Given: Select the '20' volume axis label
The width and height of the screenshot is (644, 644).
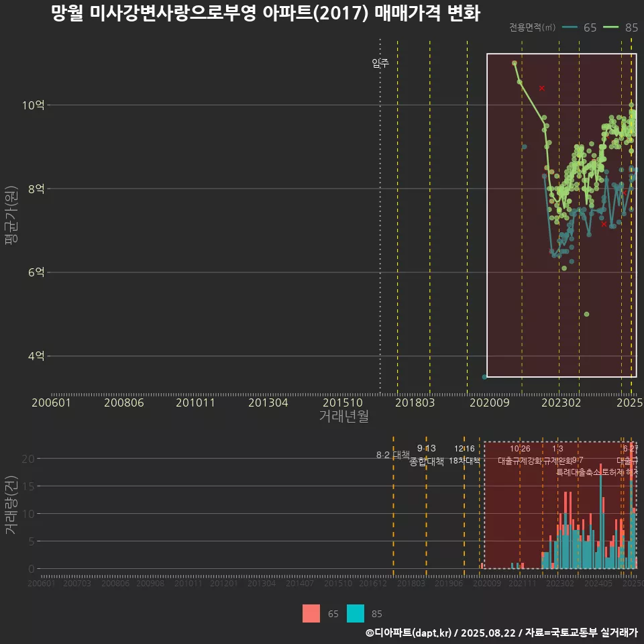Looking at the screenshot, I should pos(28,459).
